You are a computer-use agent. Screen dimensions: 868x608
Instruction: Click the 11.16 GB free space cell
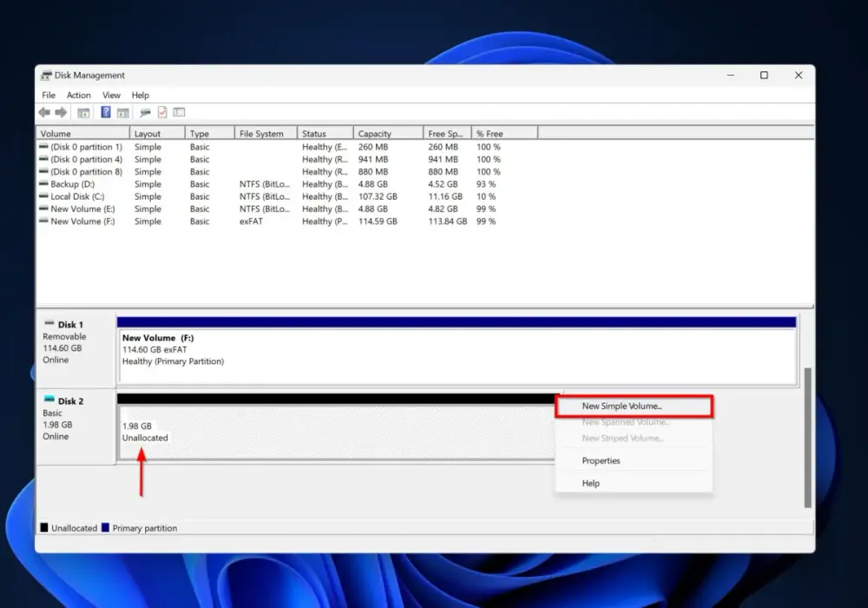(x=445, y=196)
